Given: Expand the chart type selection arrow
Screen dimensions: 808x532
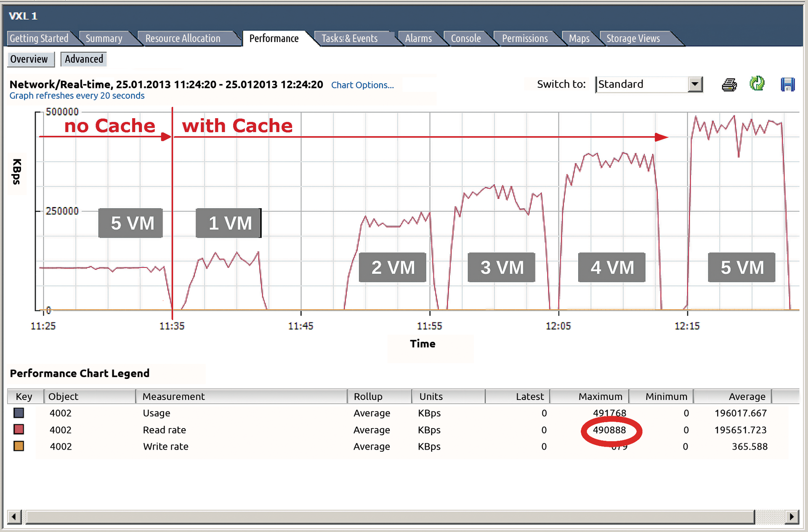Looking at the screenshot, I should point(695,84).
